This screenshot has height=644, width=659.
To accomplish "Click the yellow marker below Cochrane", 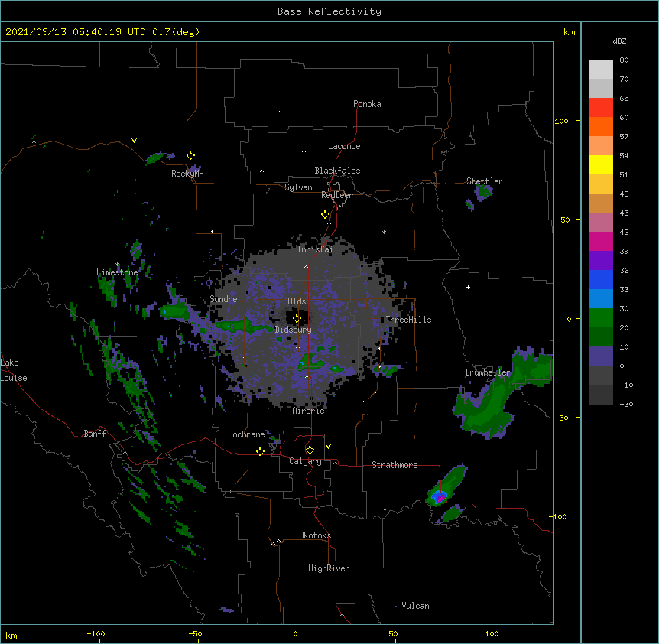I will [x=260, y=451].
